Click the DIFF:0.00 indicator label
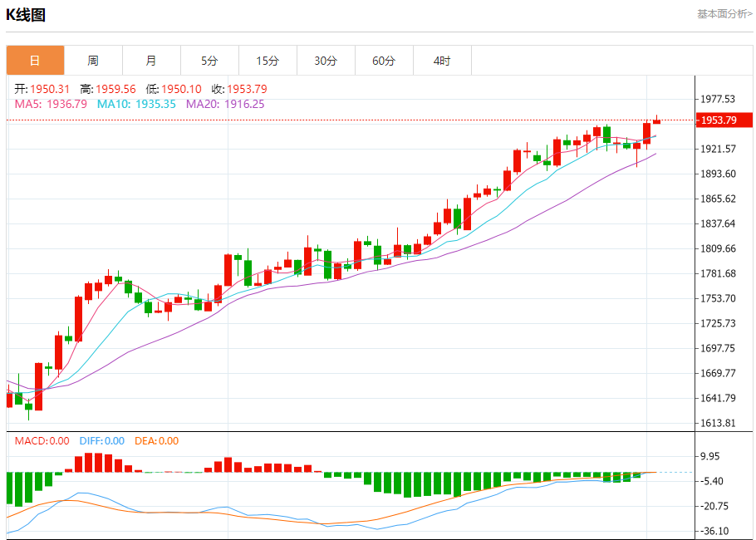Viewport: 756px width, 540px height. coord(101,440)
